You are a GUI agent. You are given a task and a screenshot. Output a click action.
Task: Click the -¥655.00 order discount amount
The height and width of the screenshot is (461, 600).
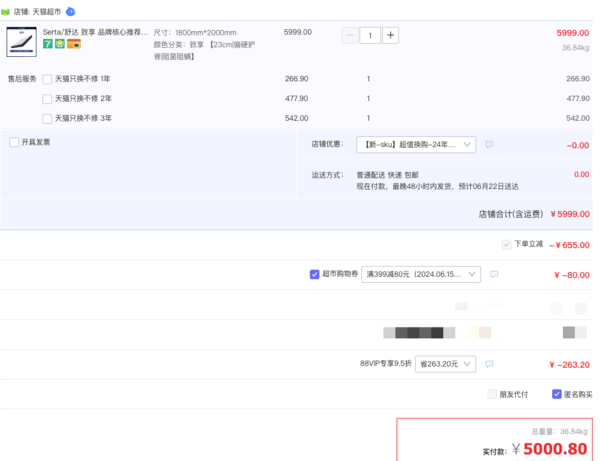(x=569, y=245)
